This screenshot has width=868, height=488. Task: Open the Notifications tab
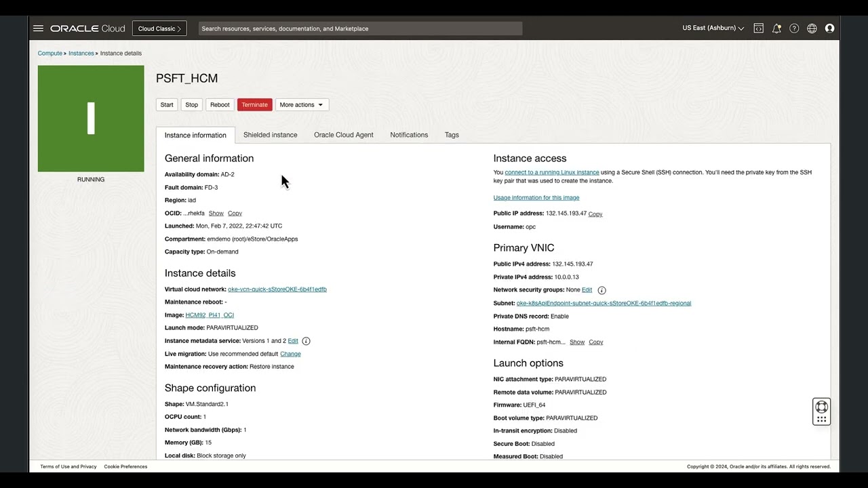pyautogui.click(x=409, y=135)
